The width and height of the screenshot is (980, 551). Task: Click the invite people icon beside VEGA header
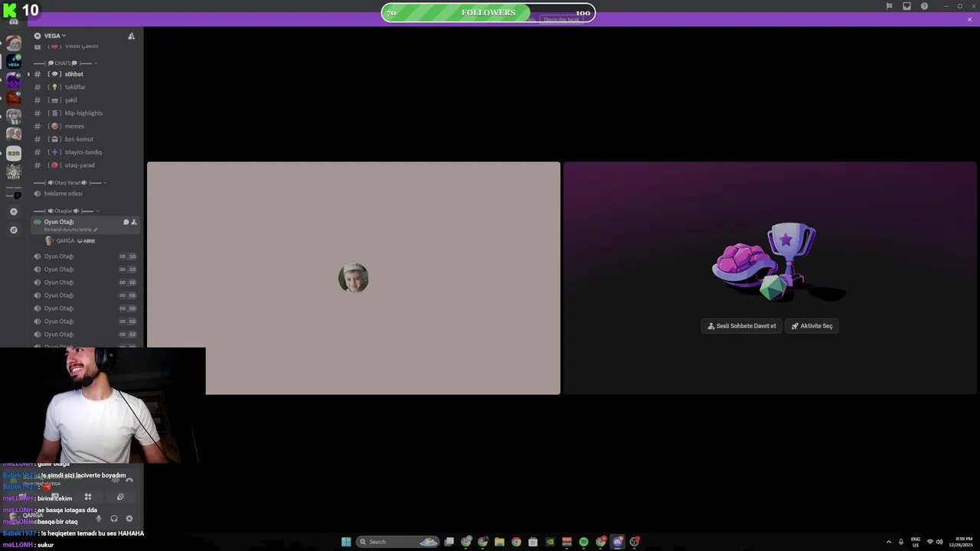131,36
